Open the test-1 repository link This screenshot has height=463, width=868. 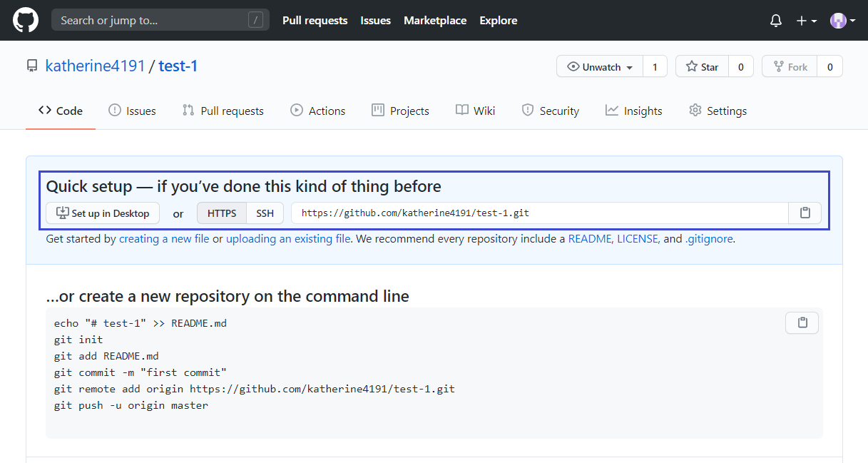(178, 66)
